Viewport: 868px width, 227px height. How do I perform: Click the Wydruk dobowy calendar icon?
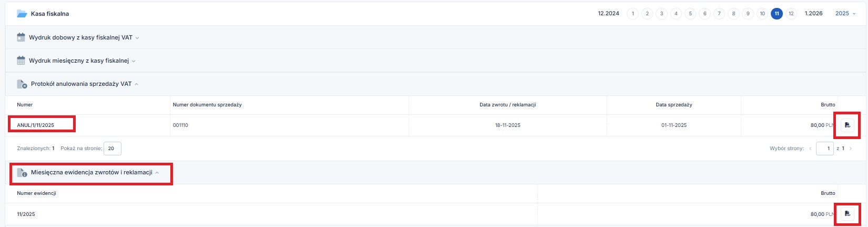21,37
